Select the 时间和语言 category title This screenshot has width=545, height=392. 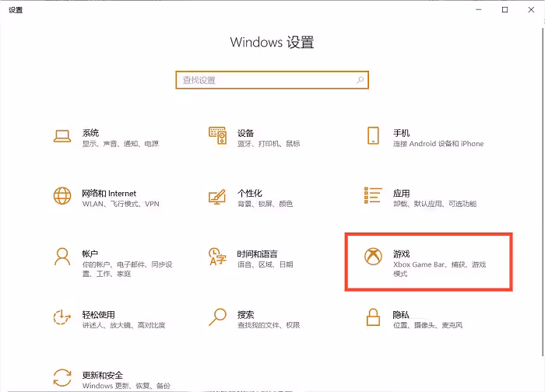point(258,254)
